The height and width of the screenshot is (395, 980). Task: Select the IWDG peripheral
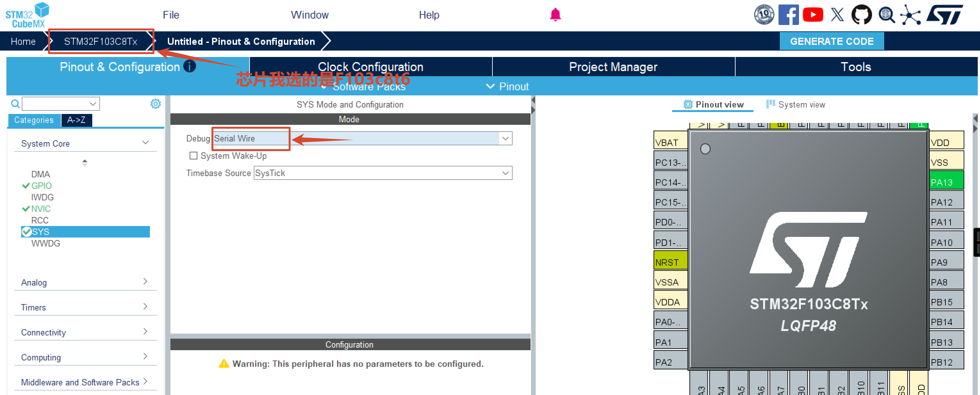pyautogui.click(x=42, y=197)
